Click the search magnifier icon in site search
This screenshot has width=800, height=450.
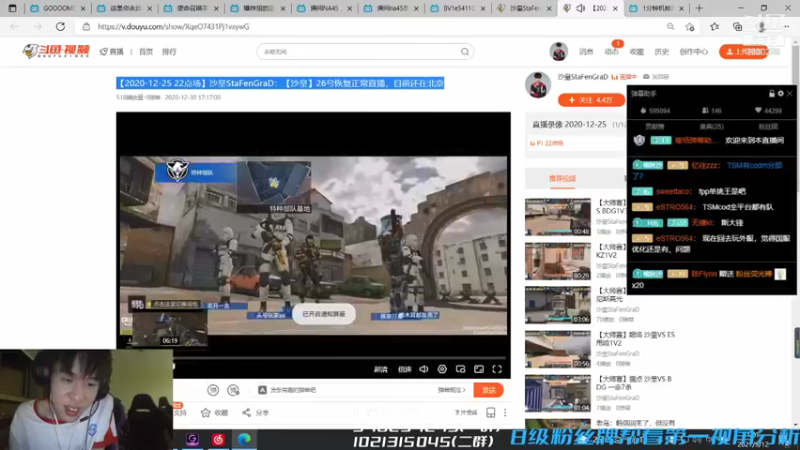(x=464, y=52)
